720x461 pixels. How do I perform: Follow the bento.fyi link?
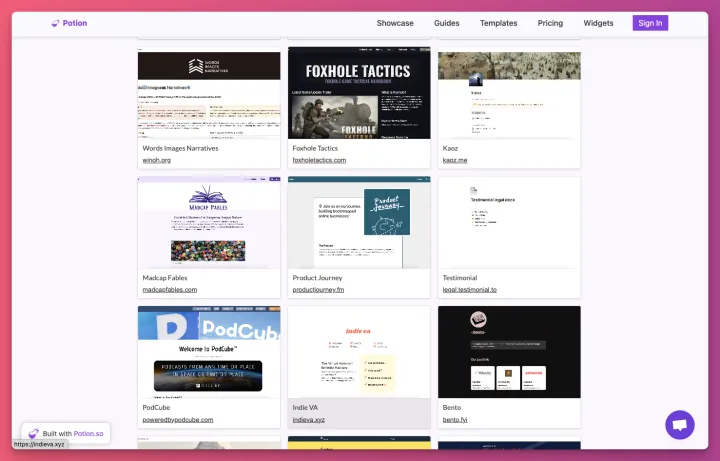pyautogui.click(x=455, y=420)
